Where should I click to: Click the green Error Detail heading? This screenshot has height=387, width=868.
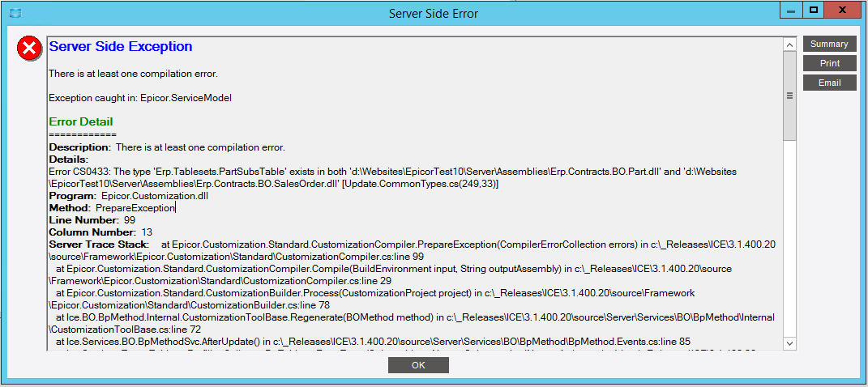(x=81, y=121)
